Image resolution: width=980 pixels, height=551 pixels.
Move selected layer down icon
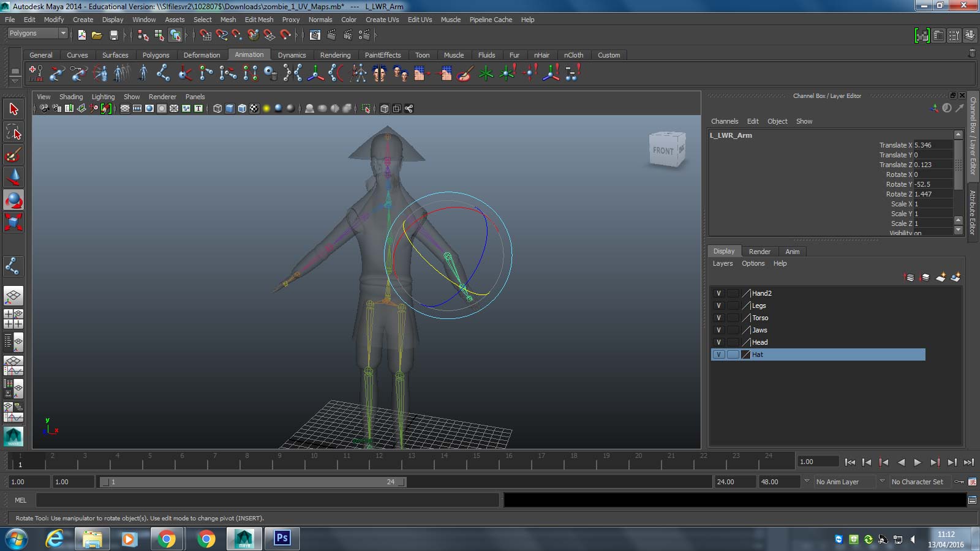pyautogui.click(x=925, y=277)
